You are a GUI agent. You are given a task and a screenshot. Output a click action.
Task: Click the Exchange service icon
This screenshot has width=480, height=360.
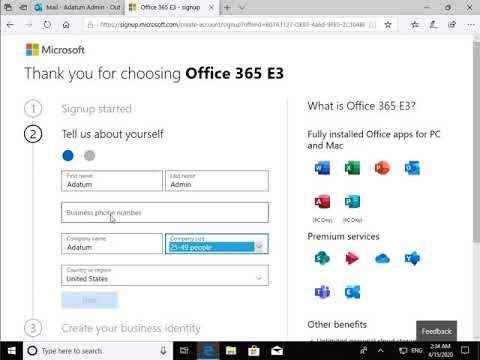coord(352,292)
